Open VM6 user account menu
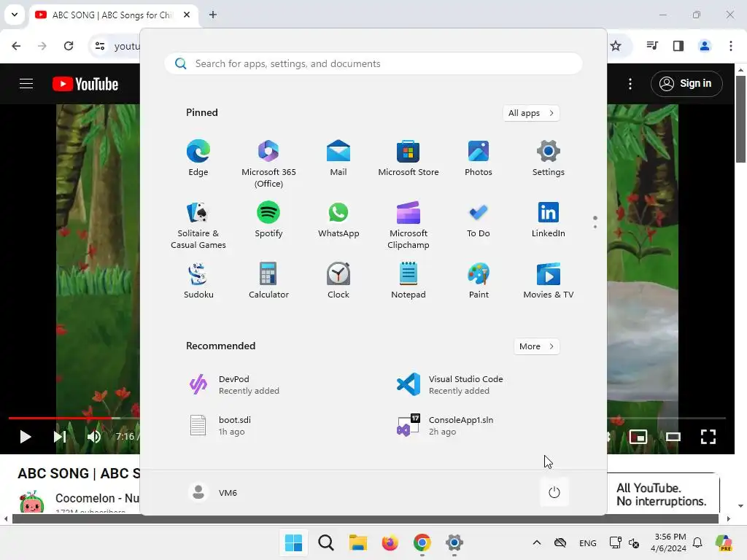 (x=213, y=492)
